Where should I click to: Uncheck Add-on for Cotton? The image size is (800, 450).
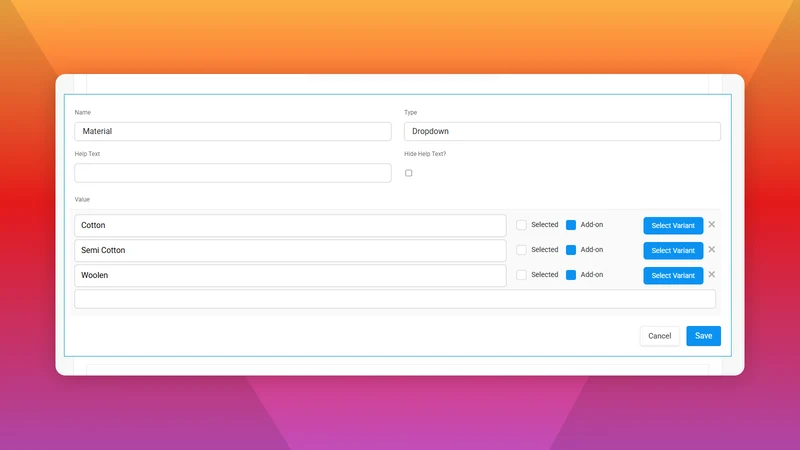click(x=571, y=225)
